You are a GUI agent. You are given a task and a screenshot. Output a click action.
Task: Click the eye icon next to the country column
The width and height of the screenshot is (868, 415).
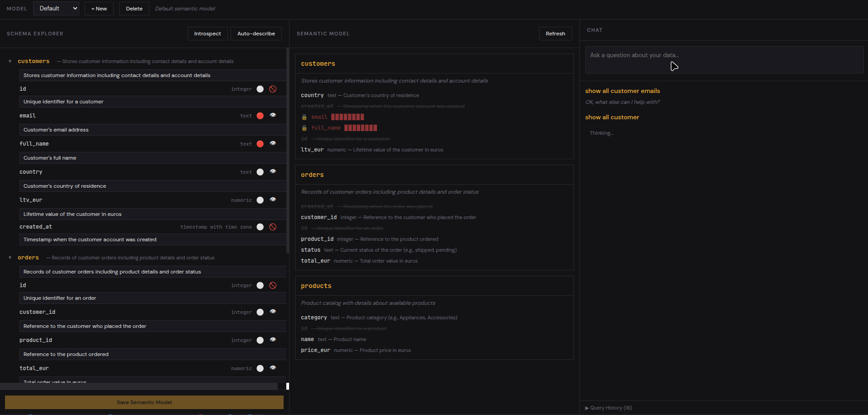(273, 172)
